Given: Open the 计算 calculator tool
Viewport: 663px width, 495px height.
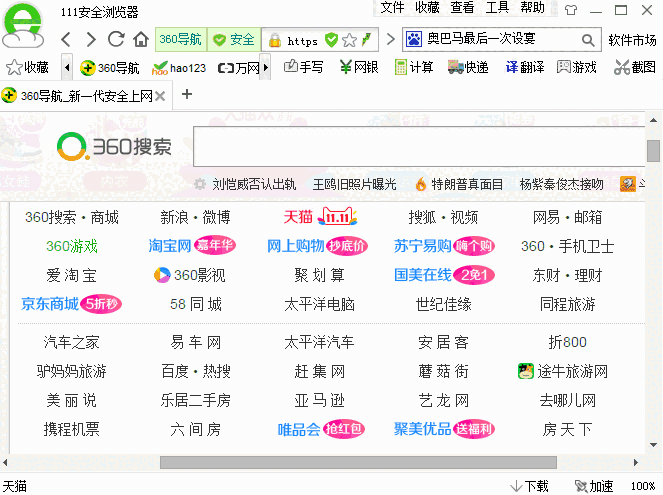Looking at the screenshot, I should [414, 67].
